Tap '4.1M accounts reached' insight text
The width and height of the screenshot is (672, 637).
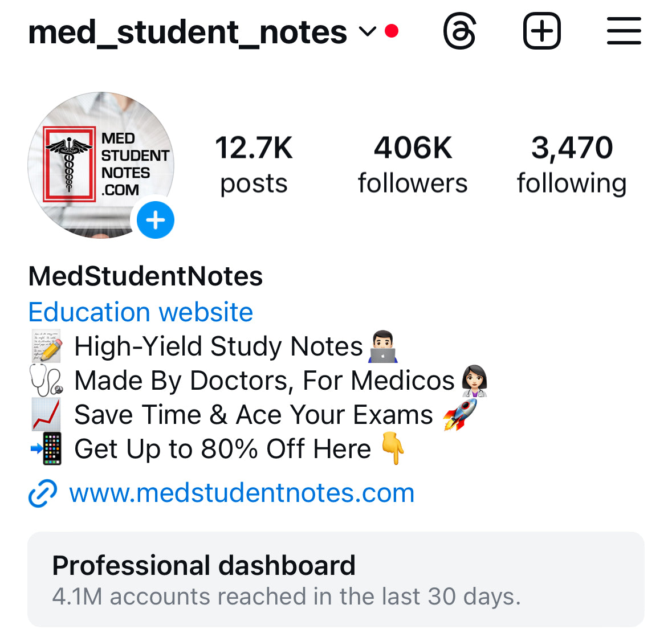pyautogui.click(x=287, y=597)
